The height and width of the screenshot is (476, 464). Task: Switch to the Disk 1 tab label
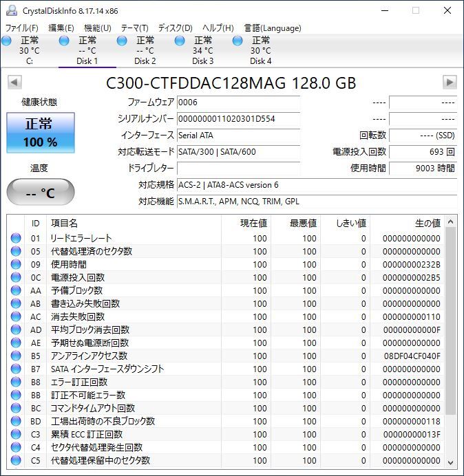(87, 61)
